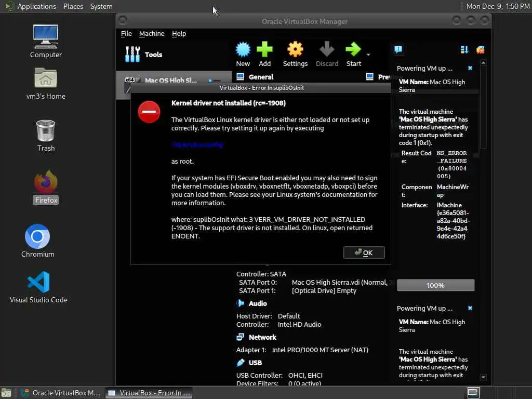Open the Trash desktop icon
Viewport: 532px width, 399px height.
(x=46, y=136)
